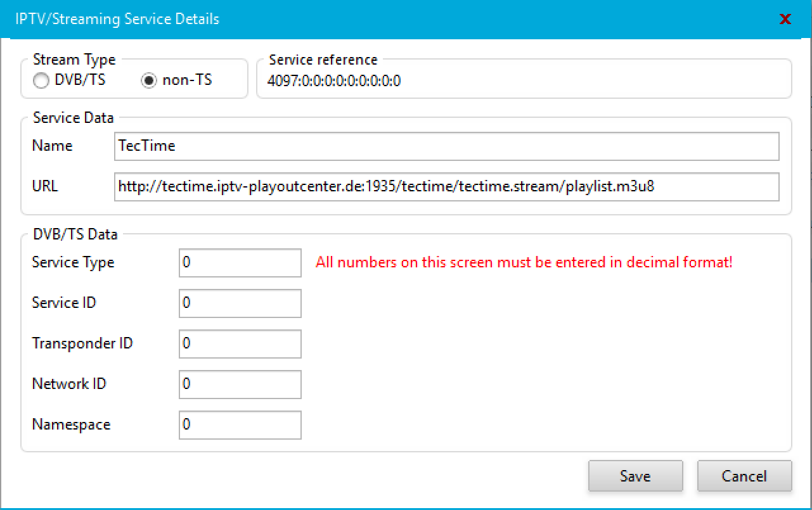
Task: Focus the Namespace input field
Action: 240,424
